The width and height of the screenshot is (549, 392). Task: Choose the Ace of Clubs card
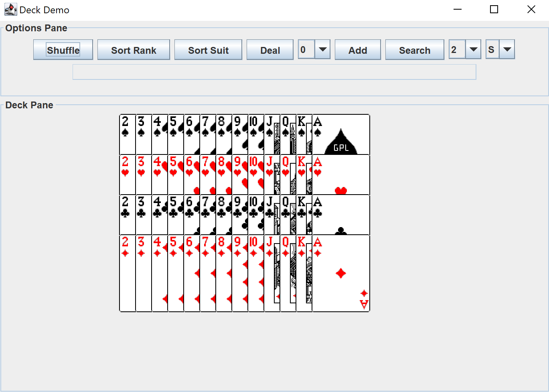coord(341,215)
